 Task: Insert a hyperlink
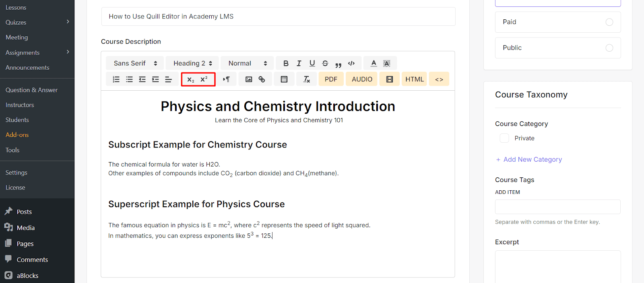pyautogui.click(x=262, y=79)
